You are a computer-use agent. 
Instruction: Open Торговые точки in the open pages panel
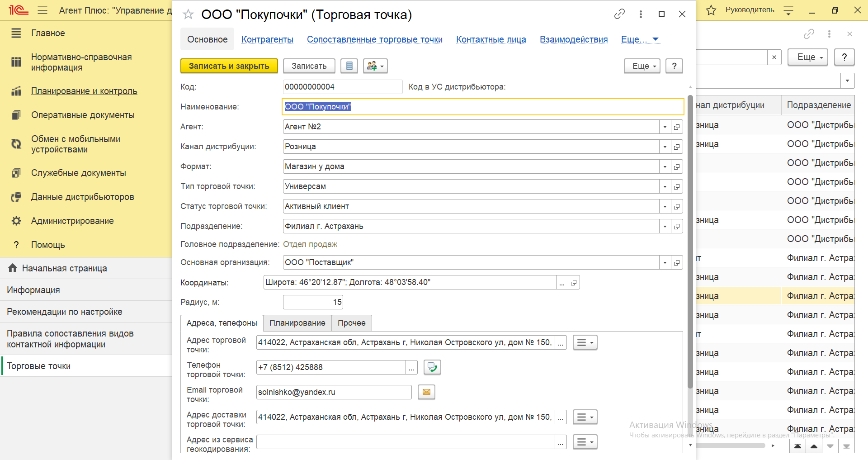click(x=86, y=366)
